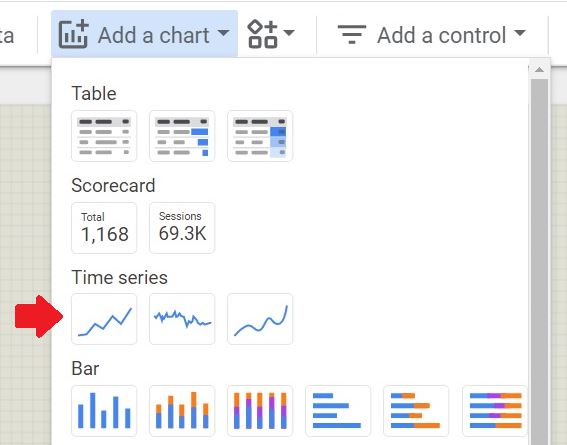
Task: Add a vertical column chart
Action: click(104, 411)
